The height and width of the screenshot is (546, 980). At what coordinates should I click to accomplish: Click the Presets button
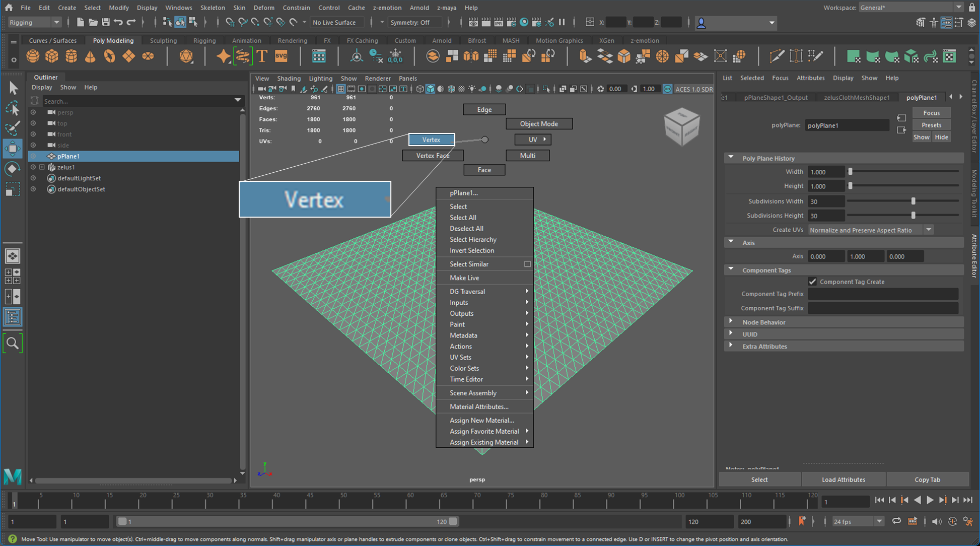[931, 125]
